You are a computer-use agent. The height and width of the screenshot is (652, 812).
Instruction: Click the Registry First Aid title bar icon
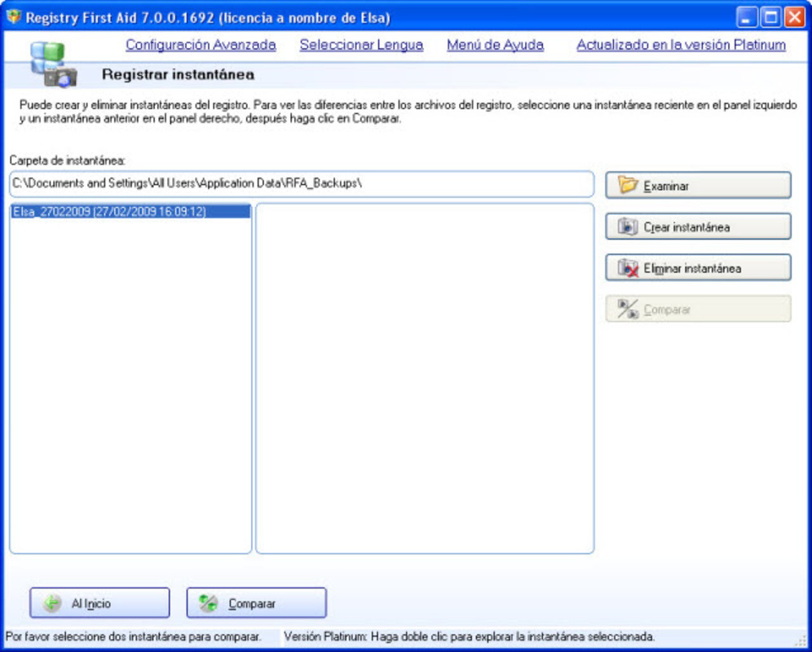coord(14,17)
